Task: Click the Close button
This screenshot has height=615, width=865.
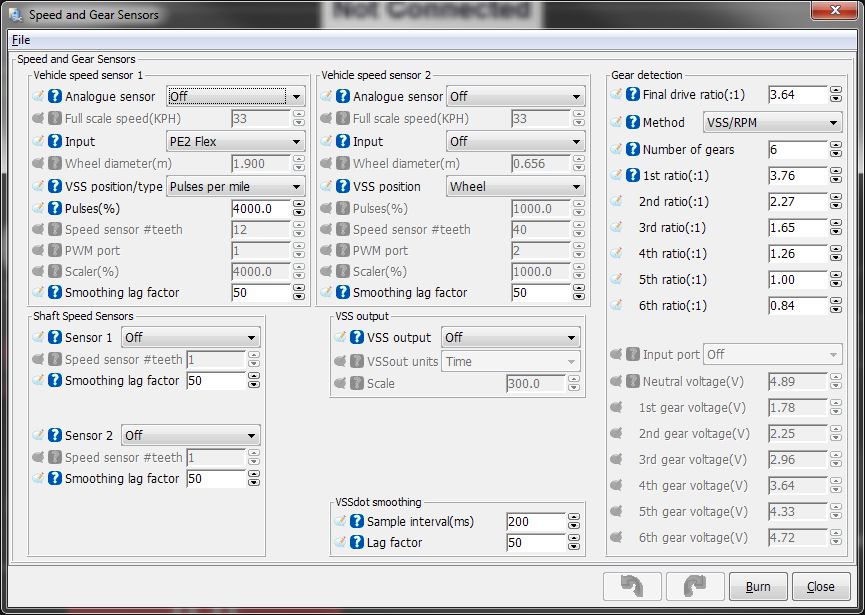Action: (x=821, y=586)
